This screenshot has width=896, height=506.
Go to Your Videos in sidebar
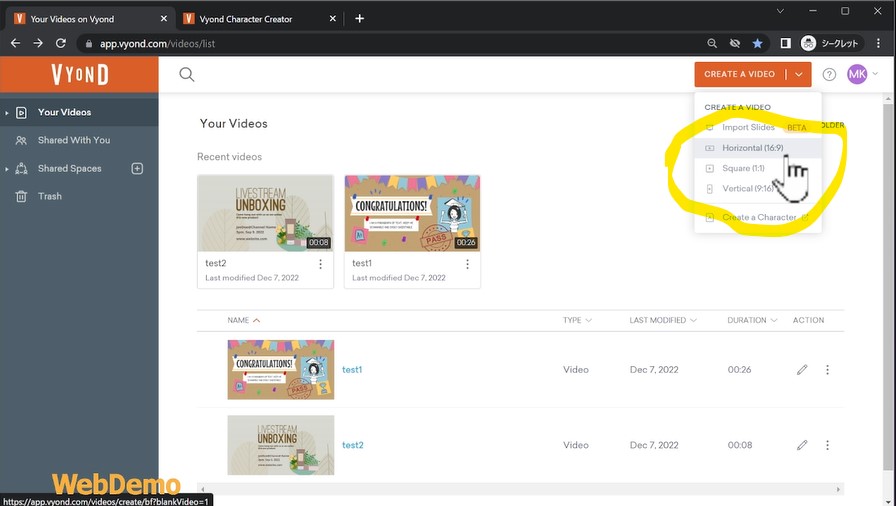click(79, 113)
